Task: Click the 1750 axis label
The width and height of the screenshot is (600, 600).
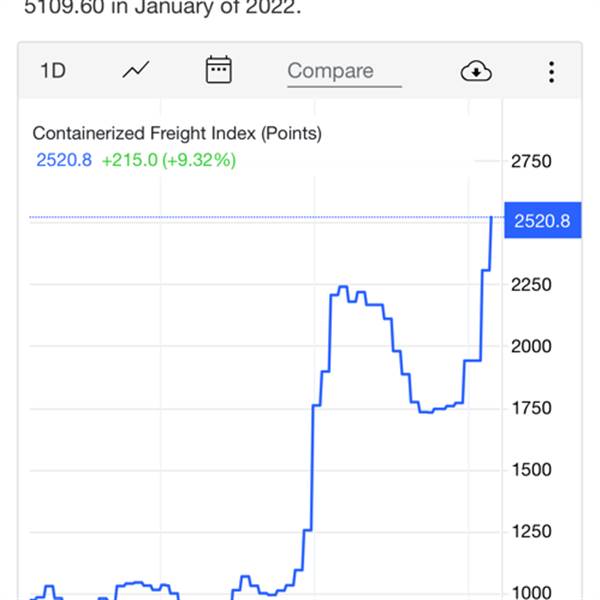Action: (x=531, y=408)
